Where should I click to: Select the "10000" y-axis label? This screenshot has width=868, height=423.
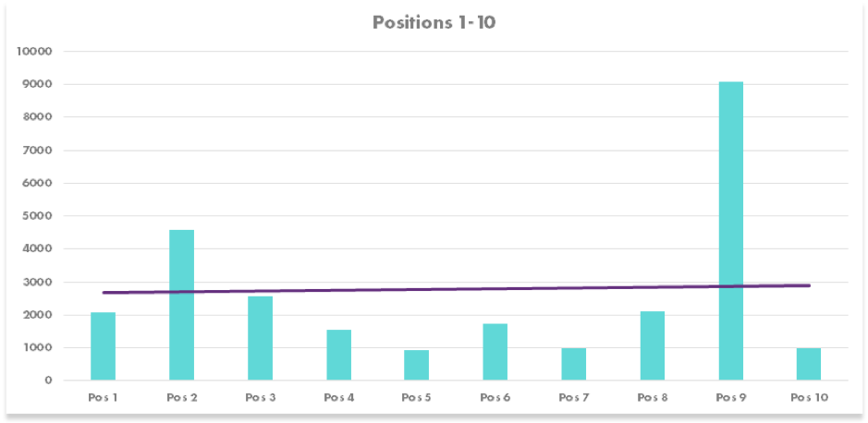point(34,52)
